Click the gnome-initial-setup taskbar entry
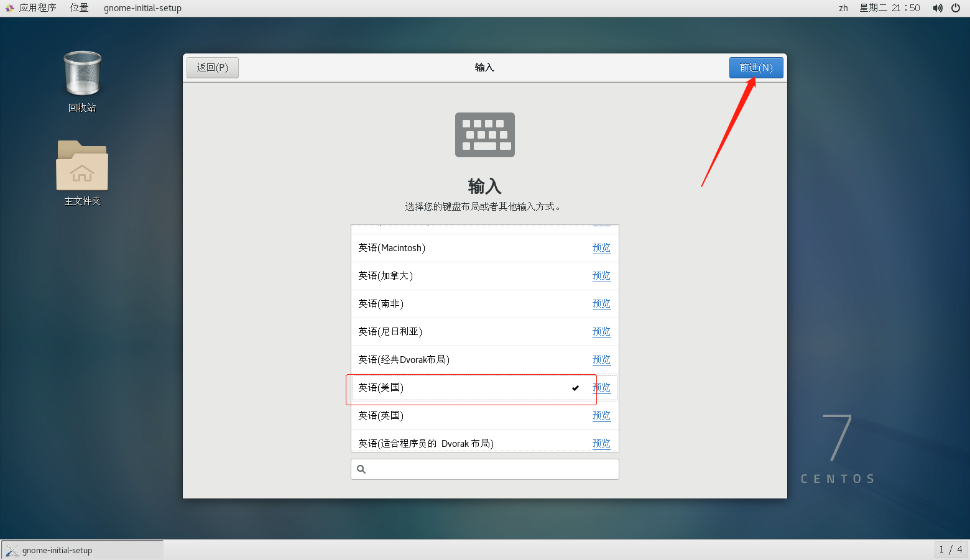Image resolution: width=970 pixels, height=560 pixels. click(x=82, y=550)
